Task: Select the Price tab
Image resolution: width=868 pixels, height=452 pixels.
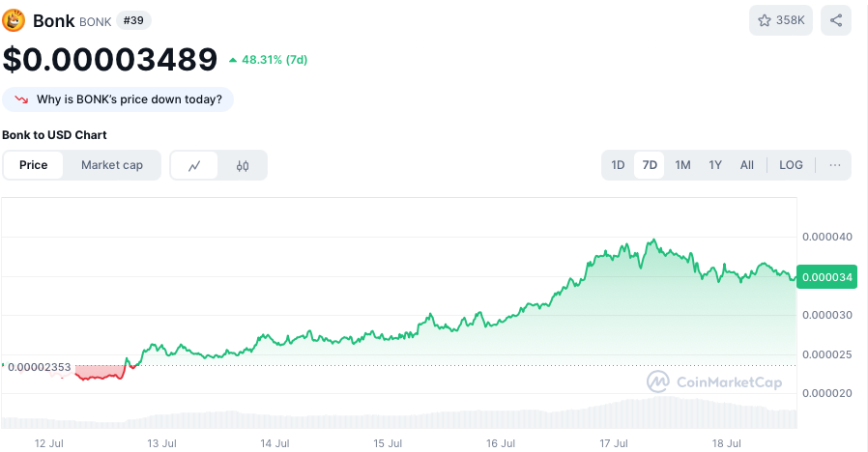Action: point(33,165)
